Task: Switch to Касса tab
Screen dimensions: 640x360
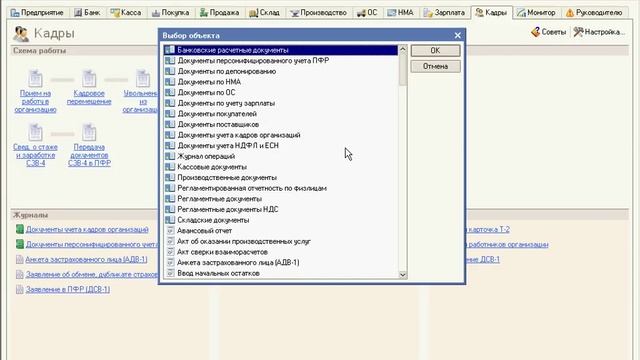Action: 126,13
